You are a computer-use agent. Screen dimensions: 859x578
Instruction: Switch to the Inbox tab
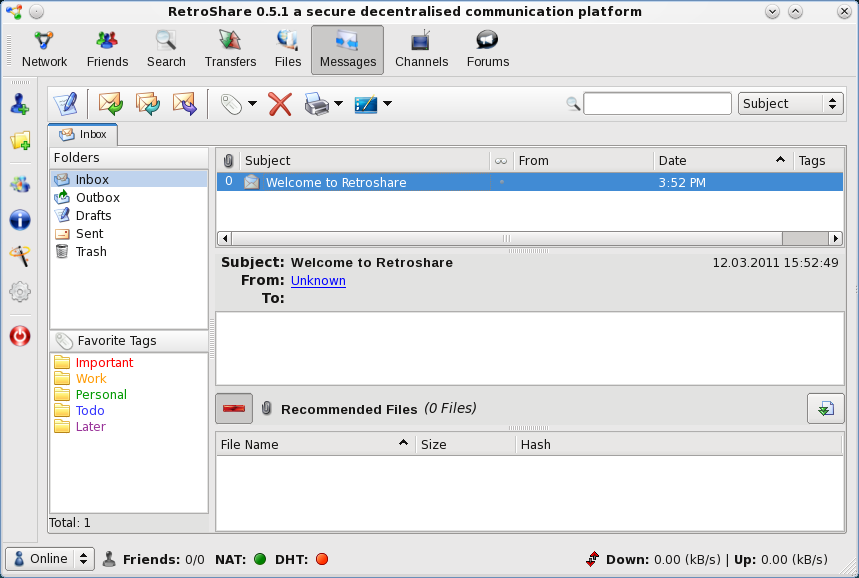(x=83, y=135)
